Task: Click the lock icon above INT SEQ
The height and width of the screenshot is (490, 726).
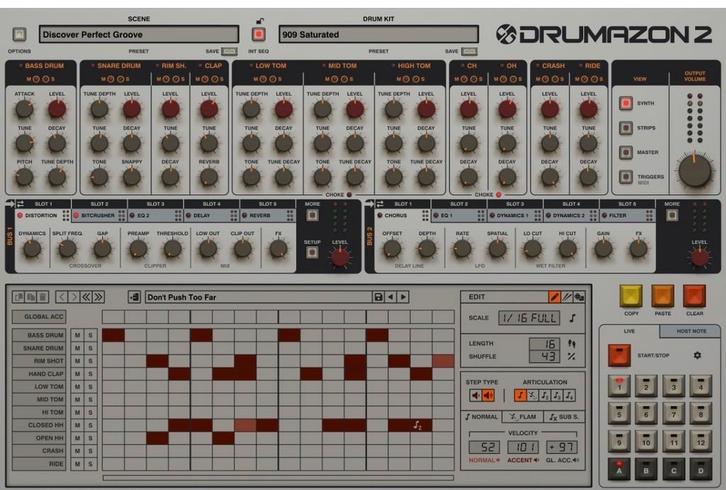Action: tap(260, 21)
